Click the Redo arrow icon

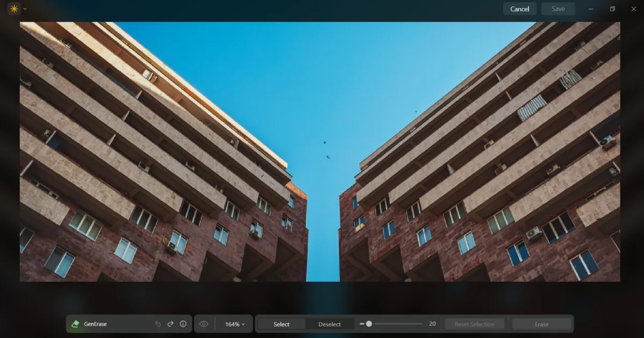(x=170, y=324)
